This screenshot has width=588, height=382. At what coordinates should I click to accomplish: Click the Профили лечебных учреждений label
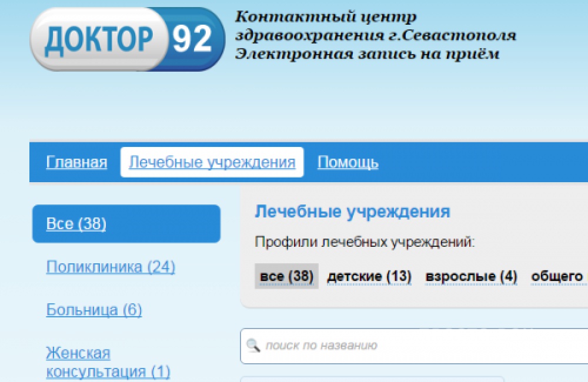pos(364,242)
